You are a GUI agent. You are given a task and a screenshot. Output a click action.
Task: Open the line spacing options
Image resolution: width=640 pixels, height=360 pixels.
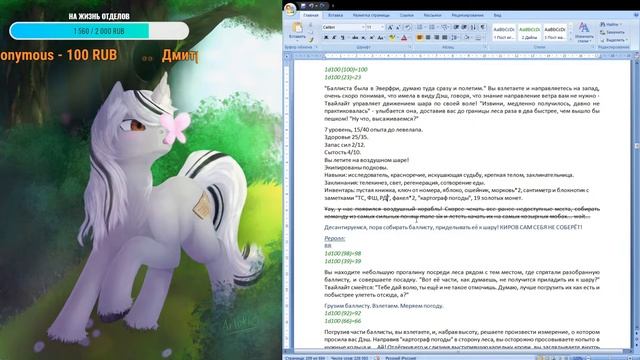[455, 38]
